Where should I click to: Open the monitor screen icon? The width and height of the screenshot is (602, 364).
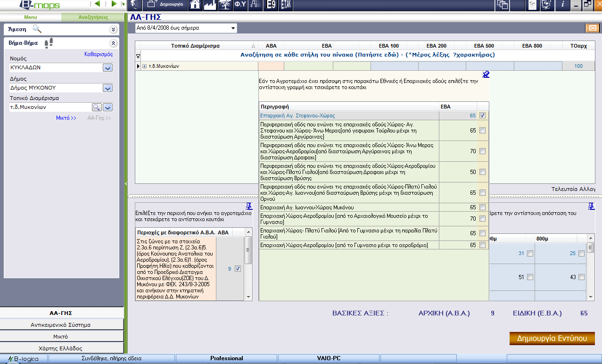click(x=547, y=5)
